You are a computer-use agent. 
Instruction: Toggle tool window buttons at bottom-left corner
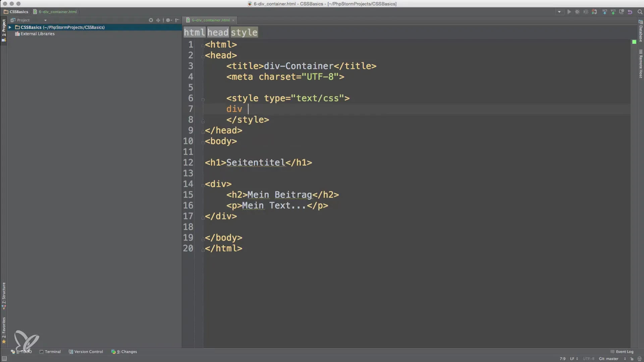click(4, 359)
